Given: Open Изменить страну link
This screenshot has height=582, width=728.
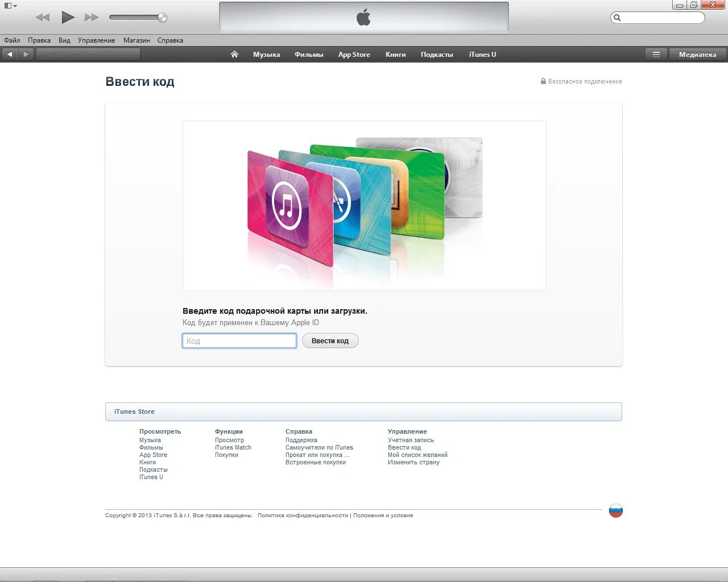Looking at the screenshot, I should pyautogui.click(x=413, y=462).
